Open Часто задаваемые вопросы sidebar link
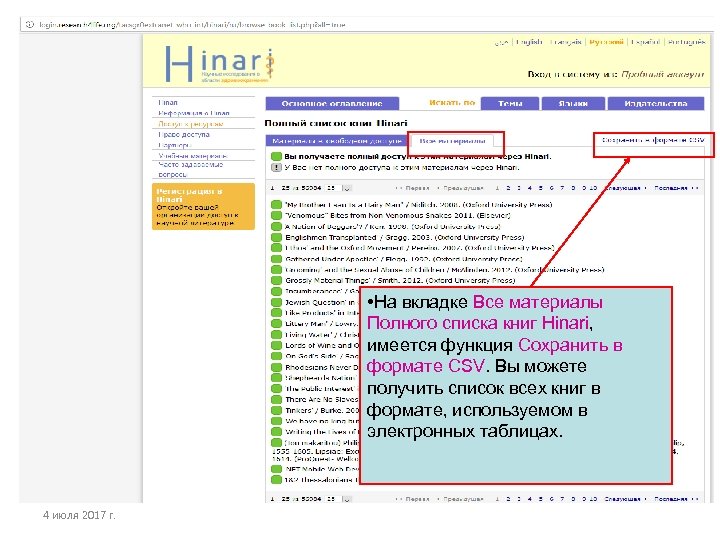Image resolution: width=720 pixels, height=540 pixels. pos(191,169)
